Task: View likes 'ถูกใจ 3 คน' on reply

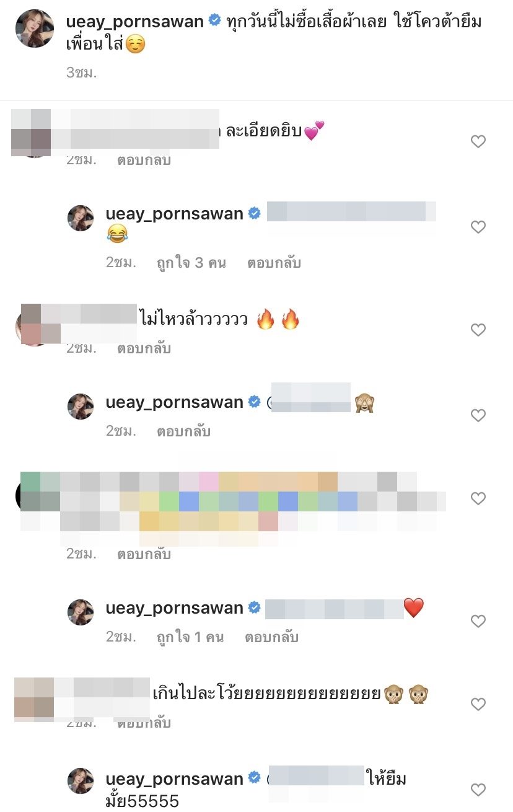Action: tap(191, 263)
